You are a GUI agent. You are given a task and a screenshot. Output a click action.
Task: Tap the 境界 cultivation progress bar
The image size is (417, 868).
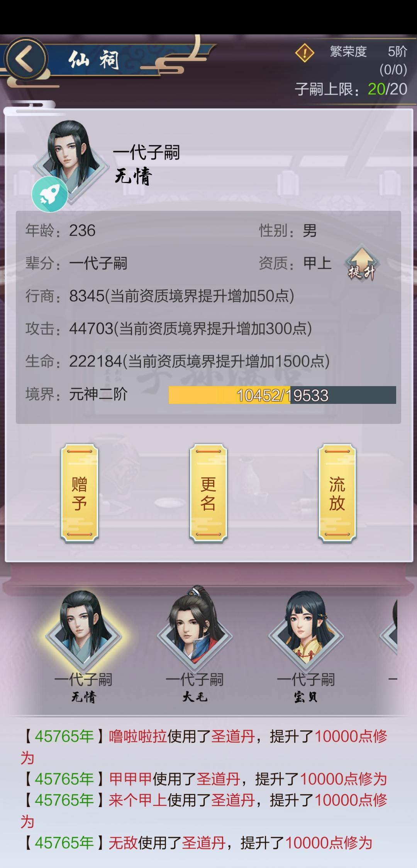tap(282, 395)
